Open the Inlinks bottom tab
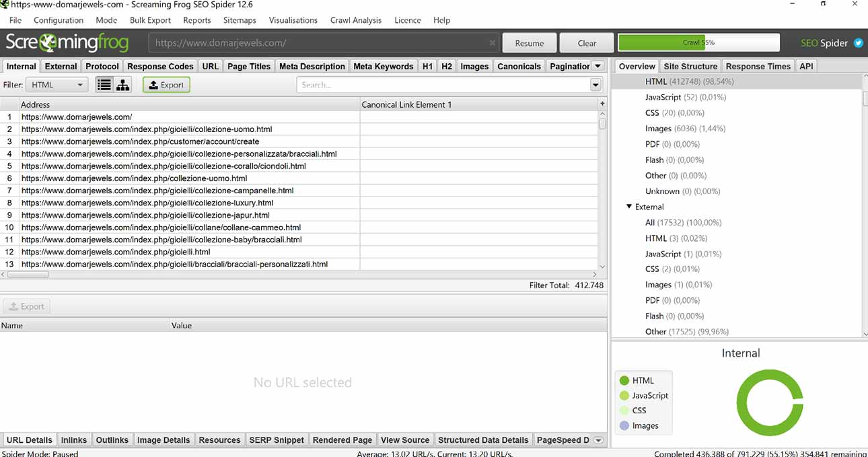The image size is (868, 457). [74, 440]
